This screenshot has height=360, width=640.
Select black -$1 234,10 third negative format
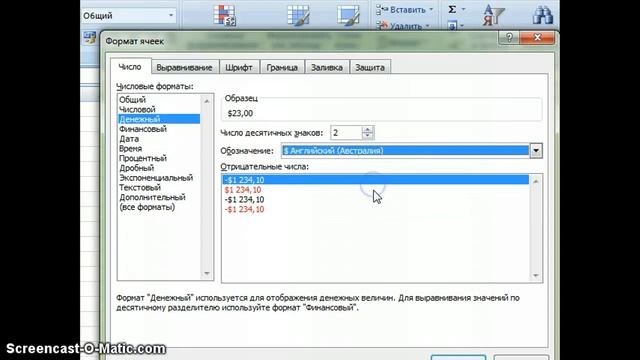376,200
